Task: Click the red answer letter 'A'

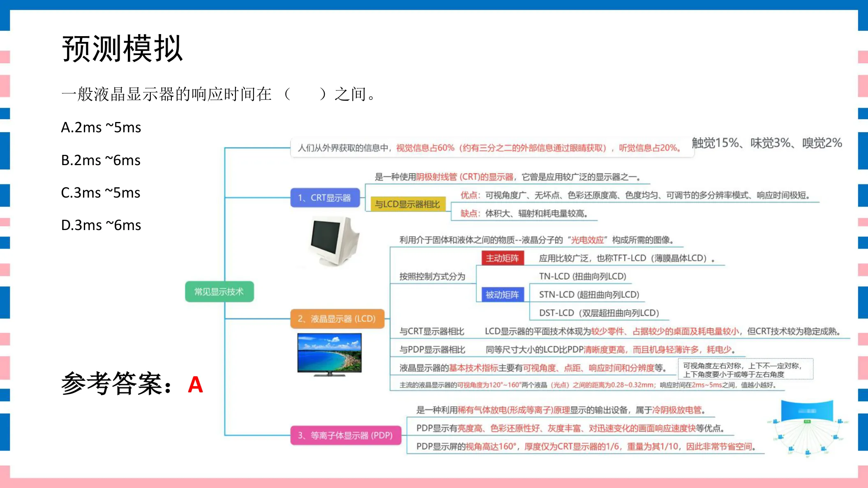Action: (x=196, y=384)
